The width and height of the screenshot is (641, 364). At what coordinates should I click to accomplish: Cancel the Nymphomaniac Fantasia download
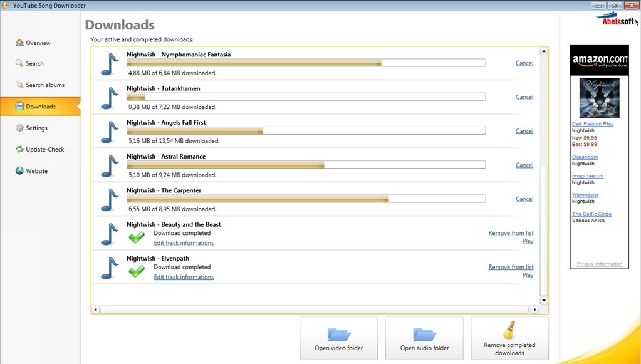click(x=524, y=63)
